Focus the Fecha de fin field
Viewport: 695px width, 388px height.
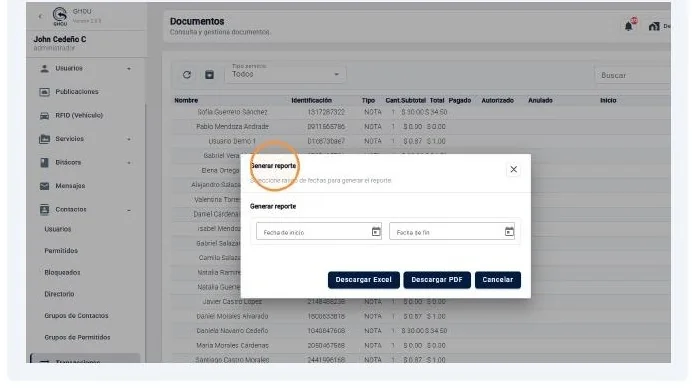click(452, 231)
